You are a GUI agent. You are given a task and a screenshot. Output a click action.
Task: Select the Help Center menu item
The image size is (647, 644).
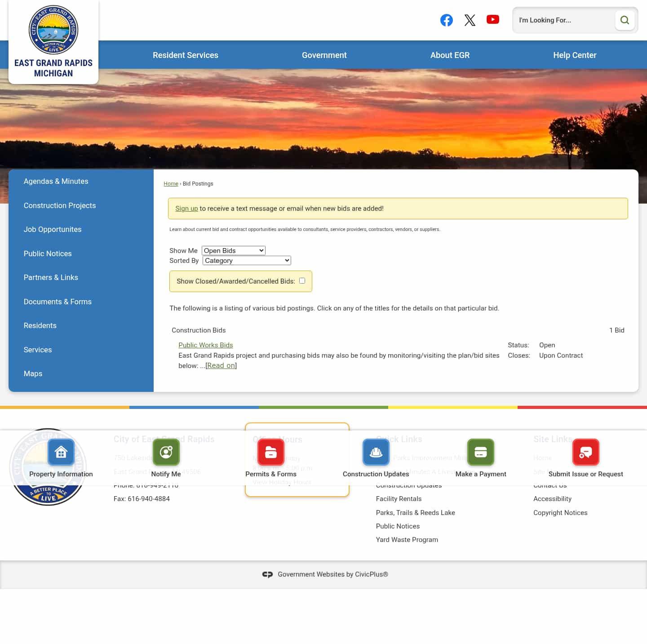574,55
